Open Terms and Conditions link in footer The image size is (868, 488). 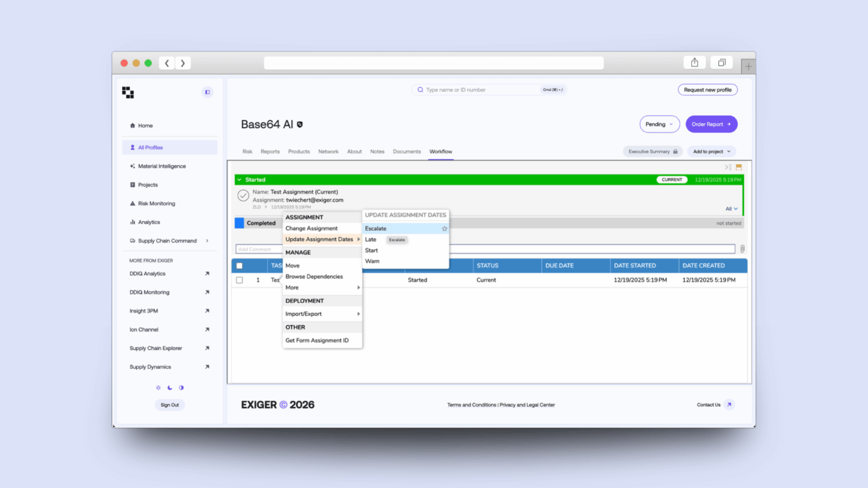(x=471, y=404)
